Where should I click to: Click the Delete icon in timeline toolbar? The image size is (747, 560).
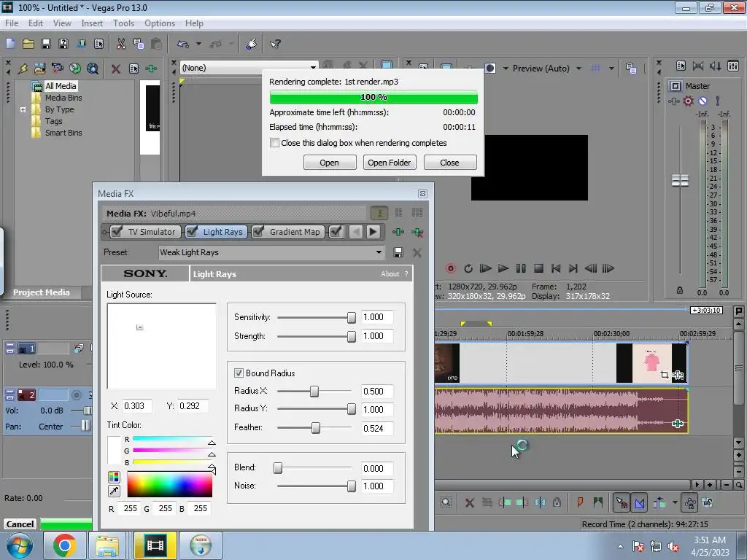[x=469, y=502]
